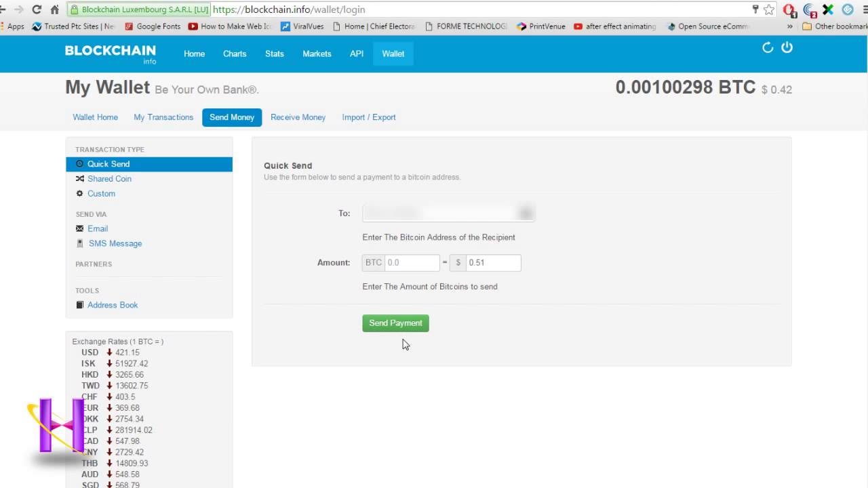Click the SSL certificate Blockchain Luxembourg badge
This screenshot has width=868, height=488.
tap(139, 9)
